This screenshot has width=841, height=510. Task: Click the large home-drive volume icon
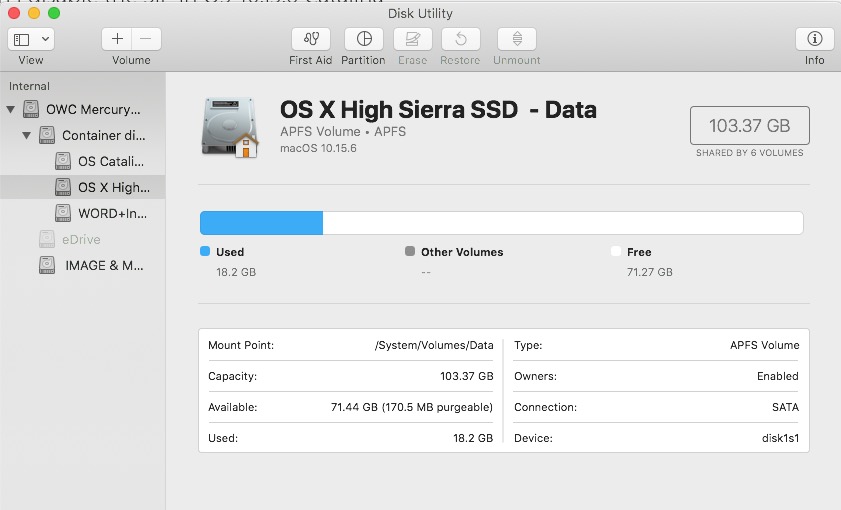pos(230,128)
